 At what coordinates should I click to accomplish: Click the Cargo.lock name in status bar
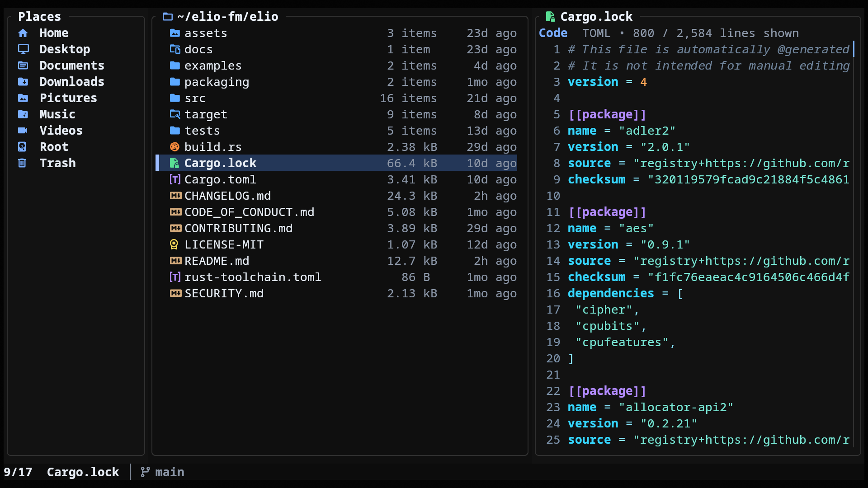[83, 472]
